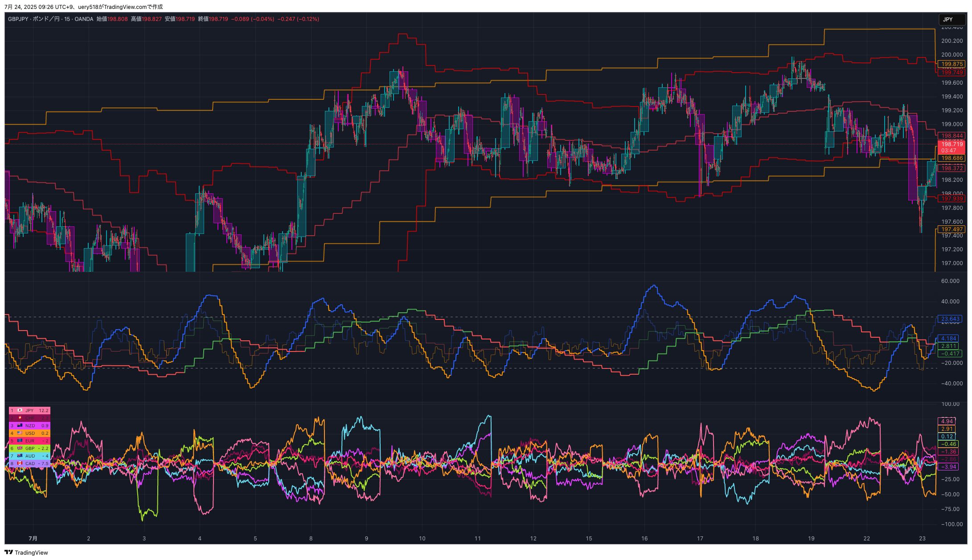Click date 16 on the time axis

(x=644, y=538)
